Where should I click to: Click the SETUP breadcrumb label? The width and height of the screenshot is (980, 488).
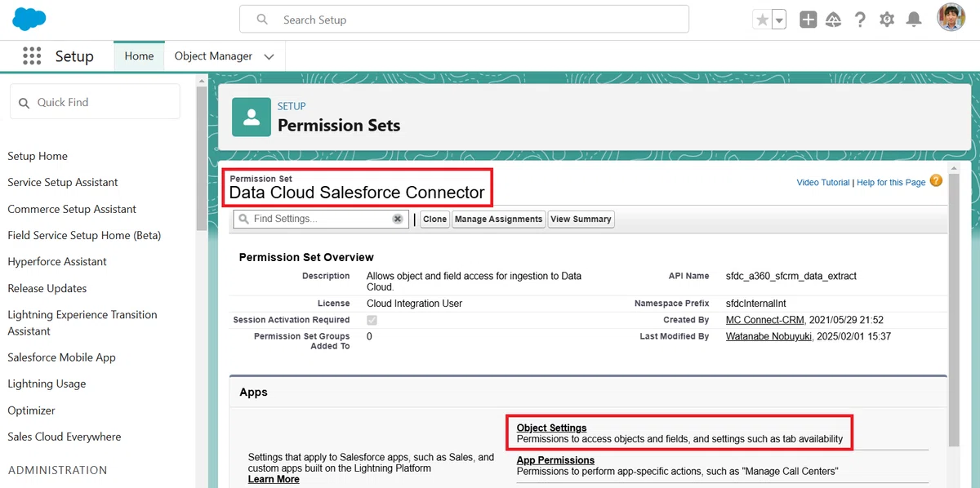tap(292, 106)
